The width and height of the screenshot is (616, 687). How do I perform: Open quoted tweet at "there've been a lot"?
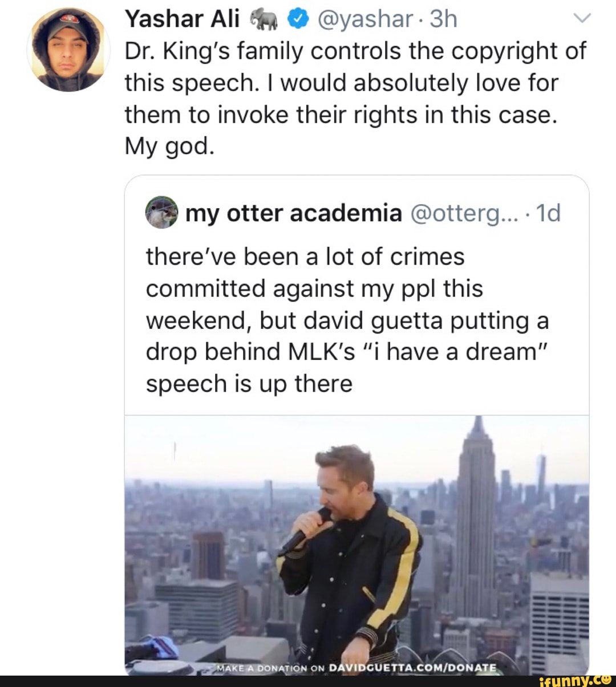[x=305, y=257]
